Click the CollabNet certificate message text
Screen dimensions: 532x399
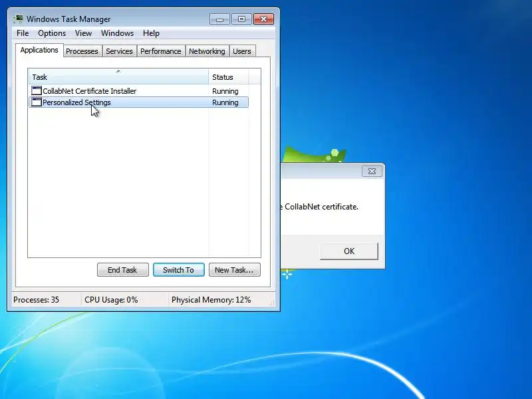[x=320, y=207]
